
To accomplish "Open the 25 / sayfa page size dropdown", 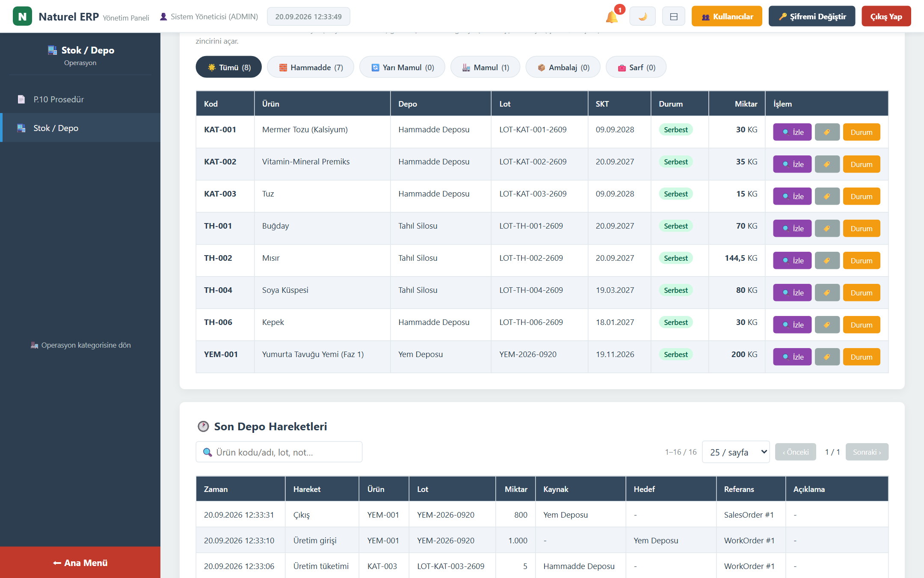I will coord(736,452).
